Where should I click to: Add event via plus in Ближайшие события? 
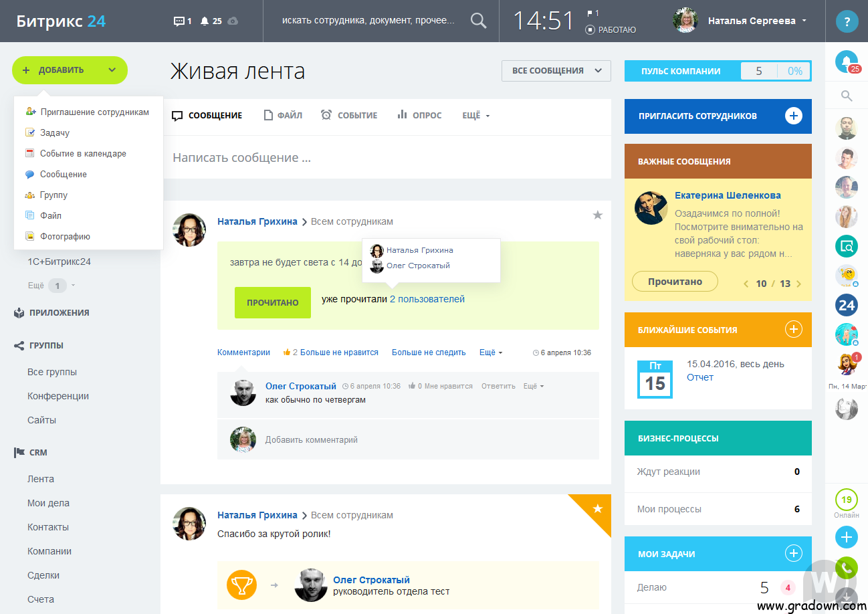click(793, 329)
